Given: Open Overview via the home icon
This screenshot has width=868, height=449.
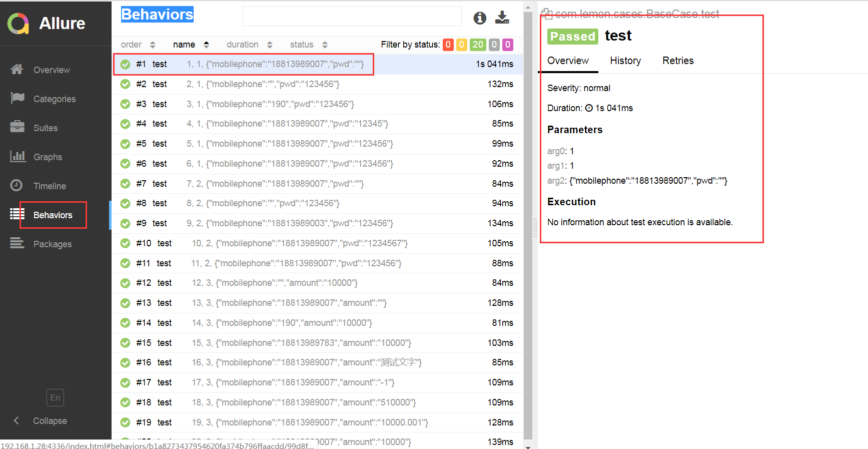Looking at the screenshot, I should point(17,70).
